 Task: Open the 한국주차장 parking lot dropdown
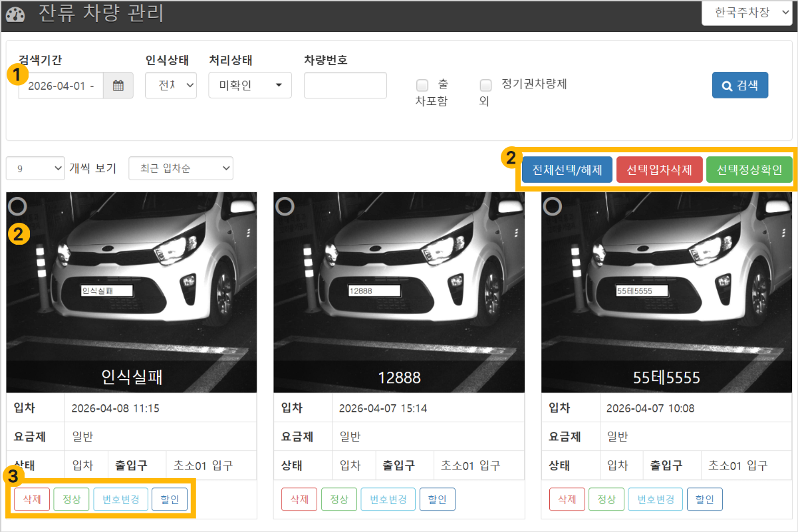point(745,13)
